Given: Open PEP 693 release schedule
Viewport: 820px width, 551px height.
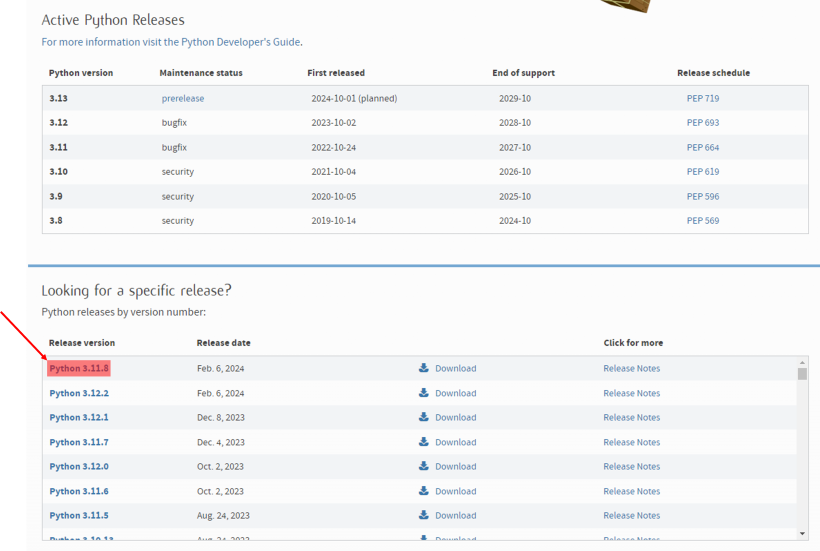Looking at the screenshot, I should pos(703,122).
